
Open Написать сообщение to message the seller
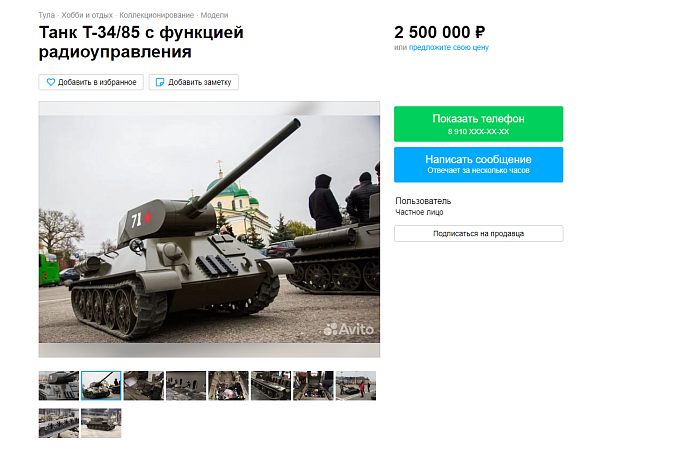coord(478,164)
